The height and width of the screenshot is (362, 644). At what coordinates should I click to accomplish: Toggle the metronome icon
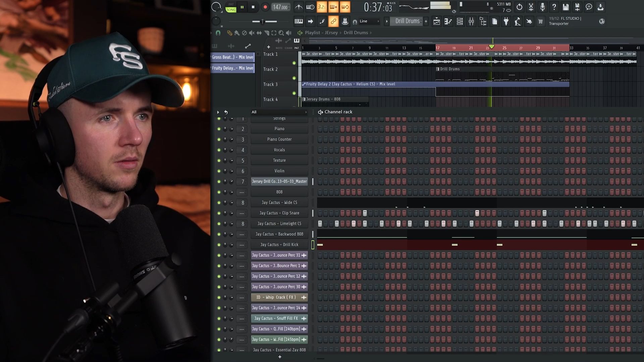click(x=299, y=7)
